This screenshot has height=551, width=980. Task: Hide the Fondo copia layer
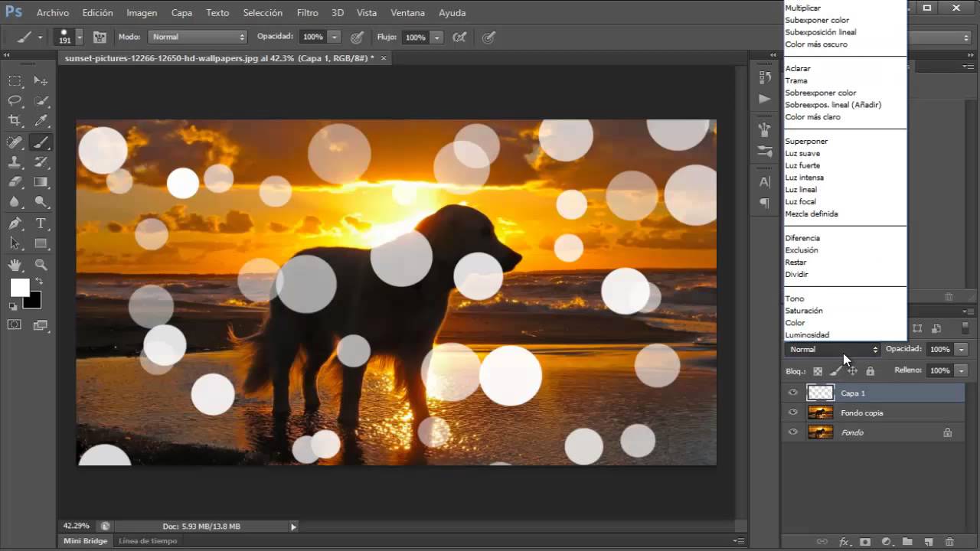pos(793,412)
